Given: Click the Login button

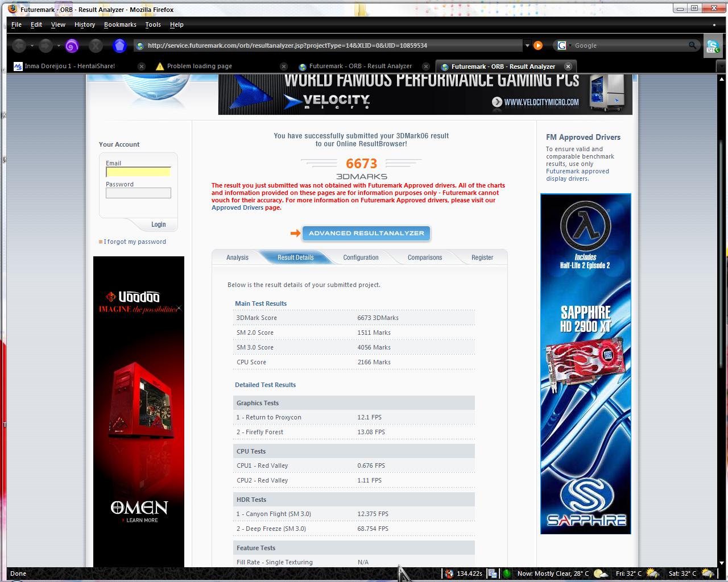Looking at the screenshot, I should pyautogui.click(x=159, y=225).
